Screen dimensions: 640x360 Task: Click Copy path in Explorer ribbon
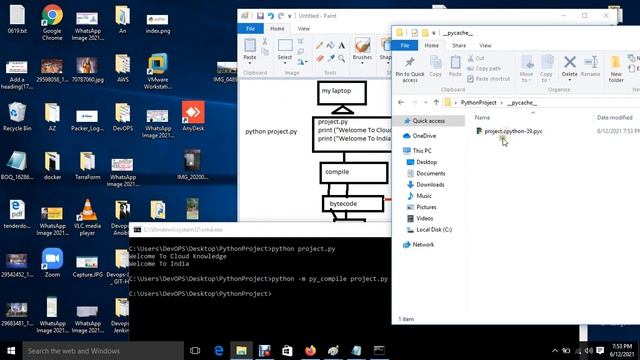coord(484,69)
